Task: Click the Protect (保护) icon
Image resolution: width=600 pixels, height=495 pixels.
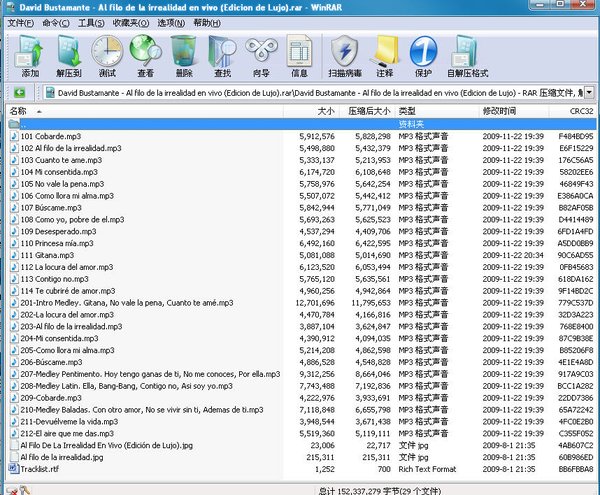Action: pyautogui.click(x=423, y=52)
